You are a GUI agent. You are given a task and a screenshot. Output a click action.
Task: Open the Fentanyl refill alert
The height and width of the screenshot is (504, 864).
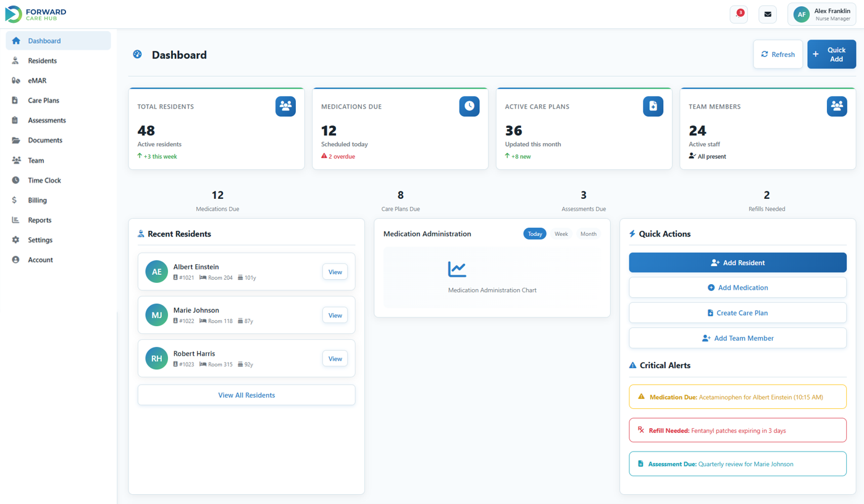[x=737, y=430]
